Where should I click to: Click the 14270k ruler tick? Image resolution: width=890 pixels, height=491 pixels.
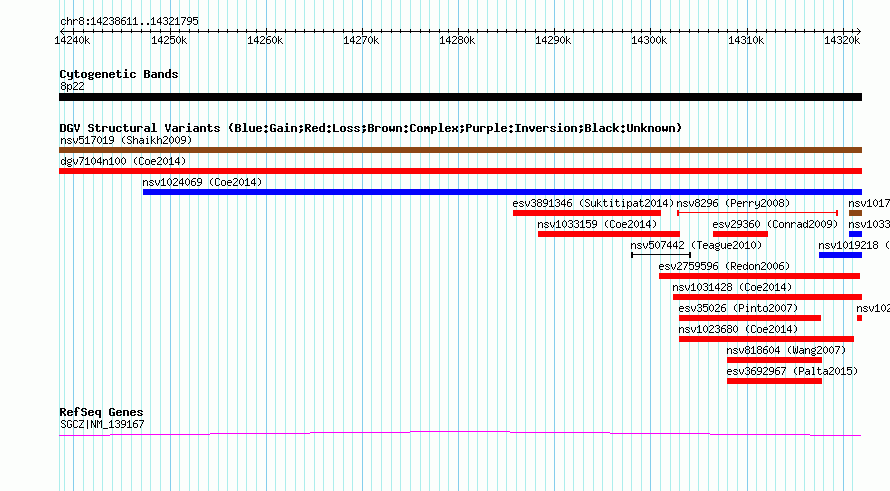(361, 40)
